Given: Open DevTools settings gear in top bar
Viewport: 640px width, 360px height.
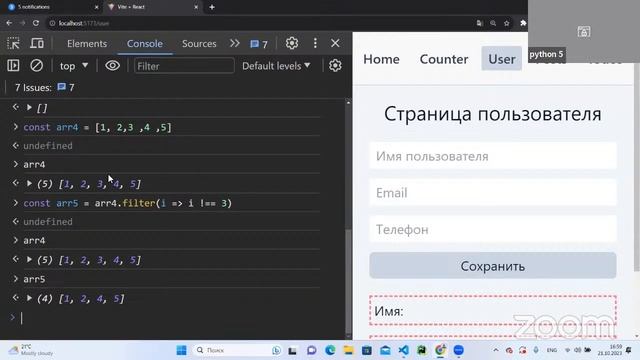Looking at the screenshot, I should (292, 43).
